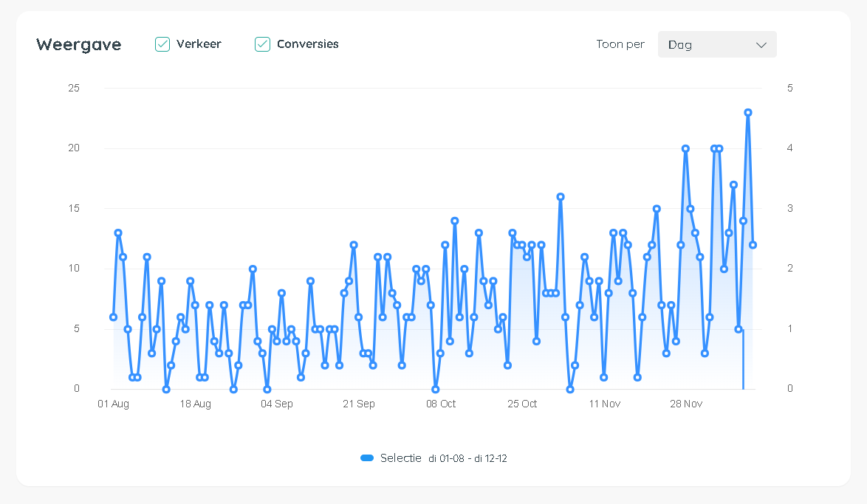Viewport: 867px width, 504px height.
Task: Click the "28 Nov" x-axis label
Action: pyautogui.click(x=686, y=404)
